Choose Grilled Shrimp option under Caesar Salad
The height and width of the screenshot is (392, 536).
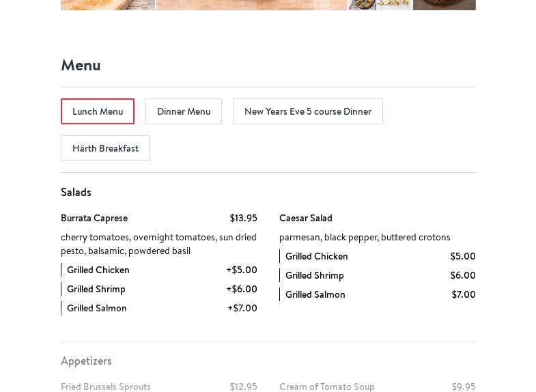point(315,276)
